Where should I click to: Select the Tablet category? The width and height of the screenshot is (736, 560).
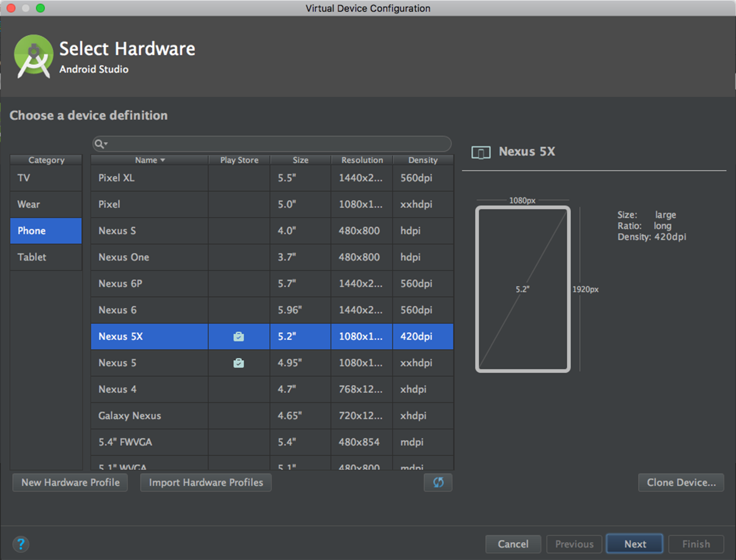(46, 257)
